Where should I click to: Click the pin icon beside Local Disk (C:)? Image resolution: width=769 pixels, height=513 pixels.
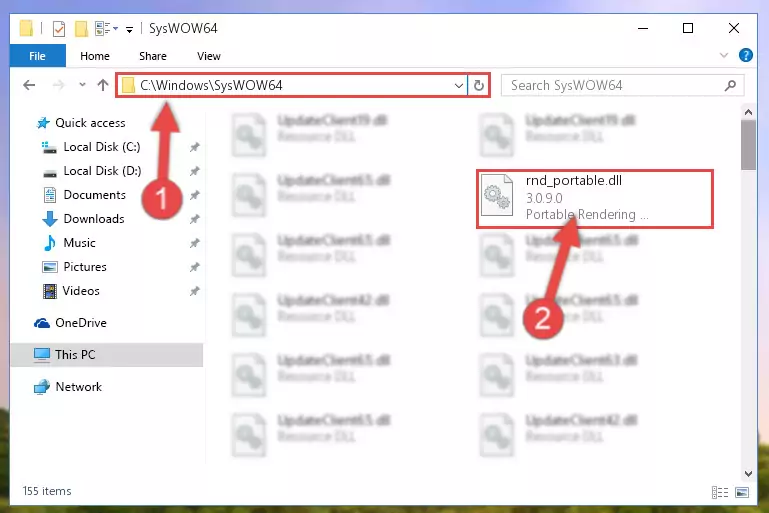click(x=195, y=147)
